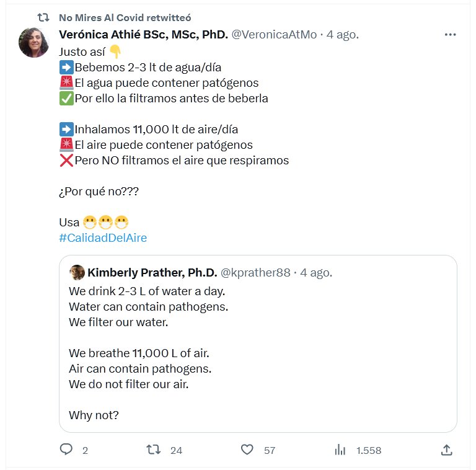
Task: Like the tweet with the heart icon
Action: pyautogui.click(x=247, y=450)
